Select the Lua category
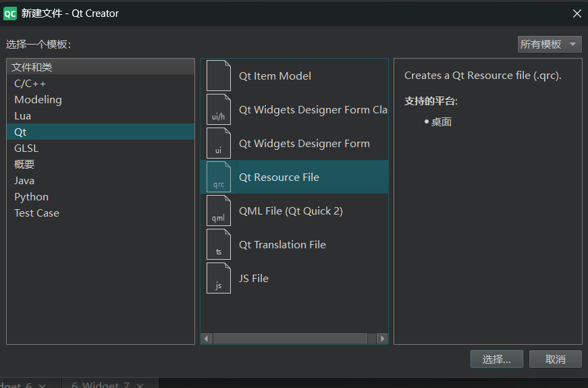The image size is (588, 388). click(x=101, y=116)
